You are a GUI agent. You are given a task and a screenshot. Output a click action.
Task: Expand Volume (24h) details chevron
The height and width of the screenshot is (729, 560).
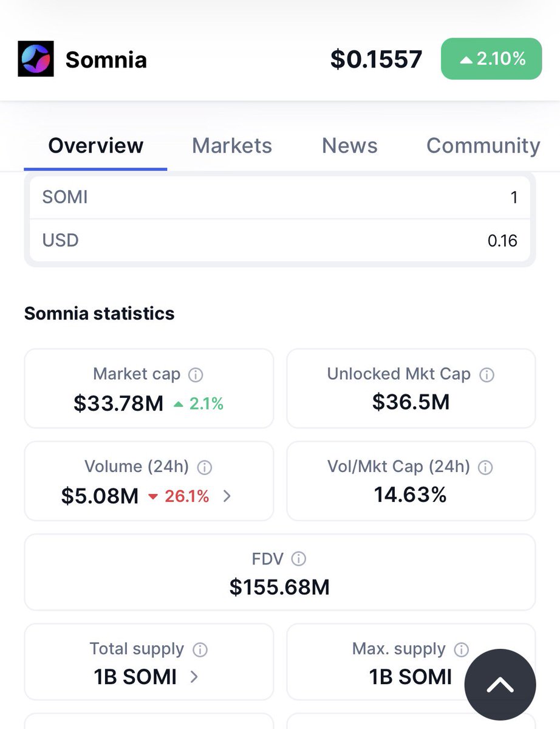coord(227,496)
